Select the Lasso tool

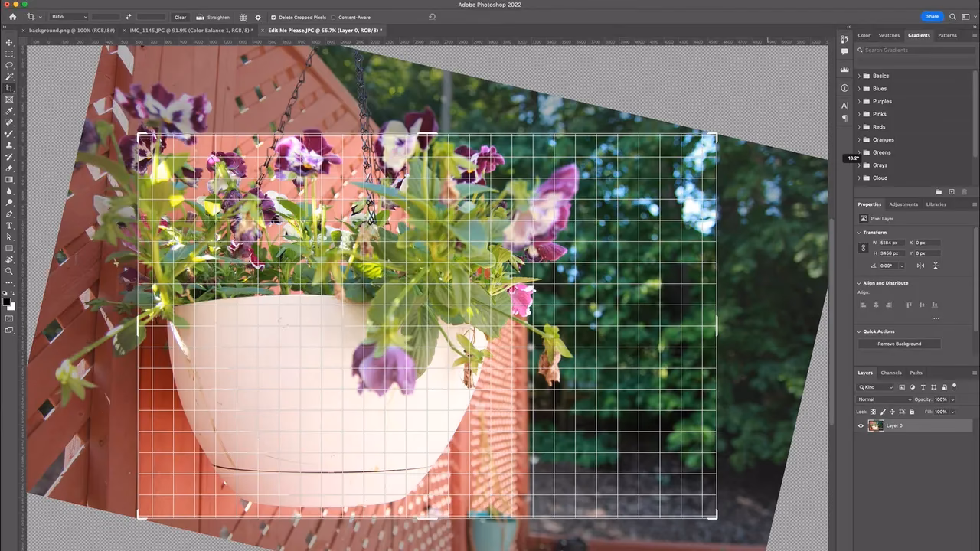[9, 66]
